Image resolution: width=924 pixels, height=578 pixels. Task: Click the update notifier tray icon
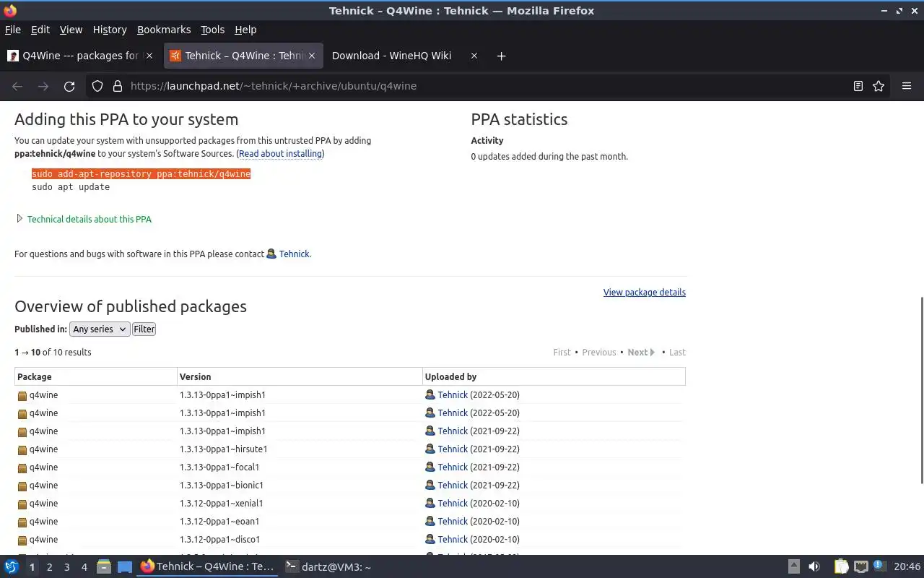[880, 566]
